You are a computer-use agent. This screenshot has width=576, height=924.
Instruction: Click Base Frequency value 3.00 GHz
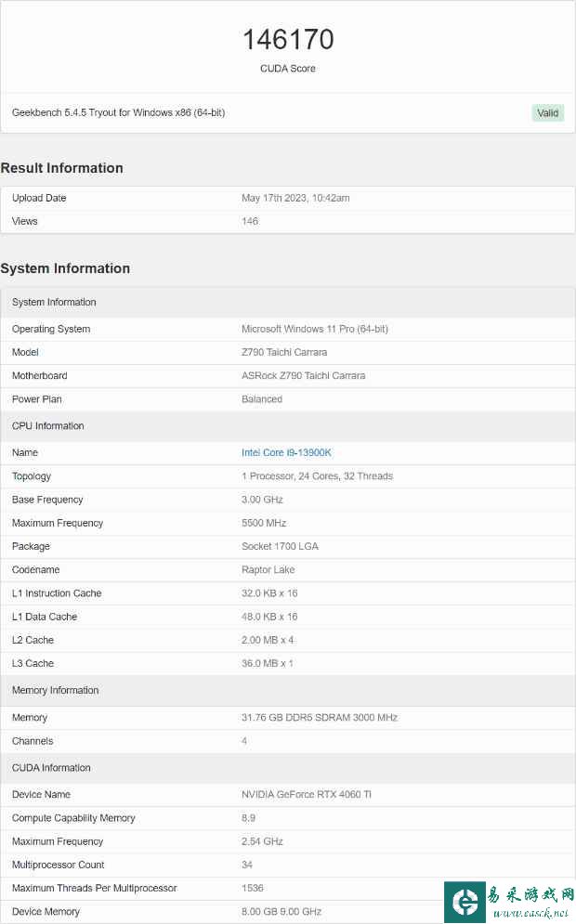(262, 500)
